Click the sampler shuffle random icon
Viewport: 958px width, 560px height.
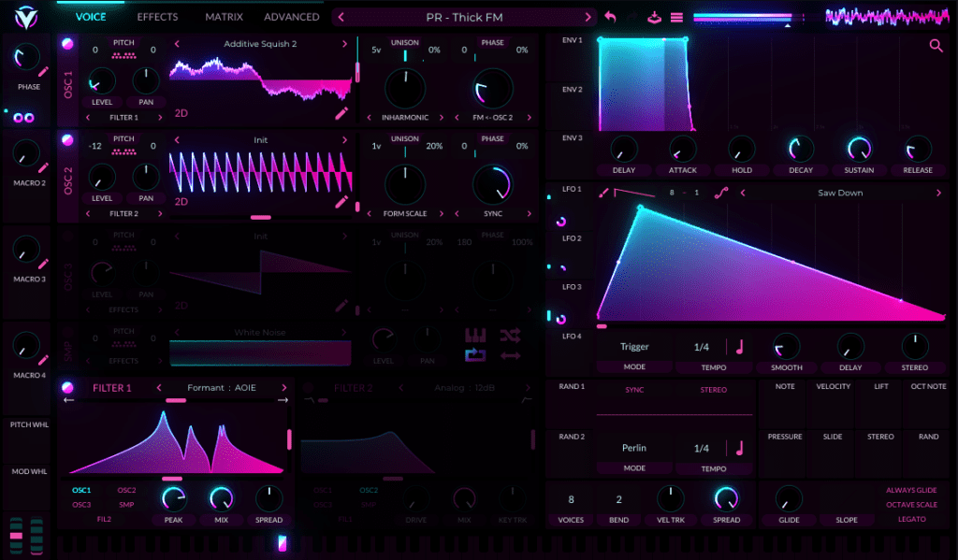point(510,335)
